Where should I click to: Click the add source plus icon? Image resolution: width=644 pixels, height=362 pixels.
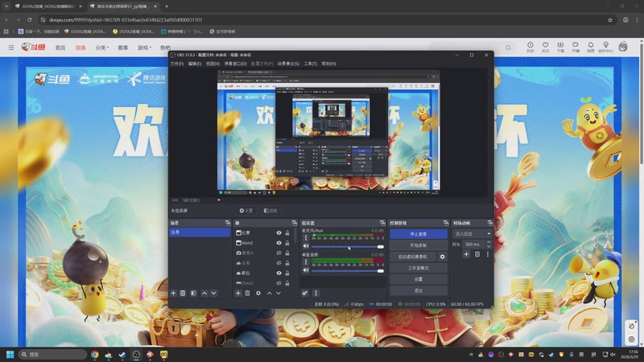237,294
